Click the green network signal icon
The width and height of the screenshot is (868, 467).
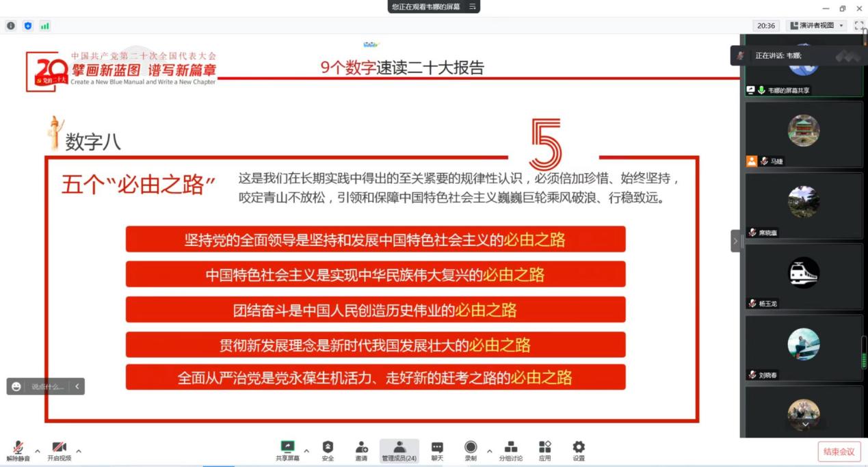pos(45,26)
